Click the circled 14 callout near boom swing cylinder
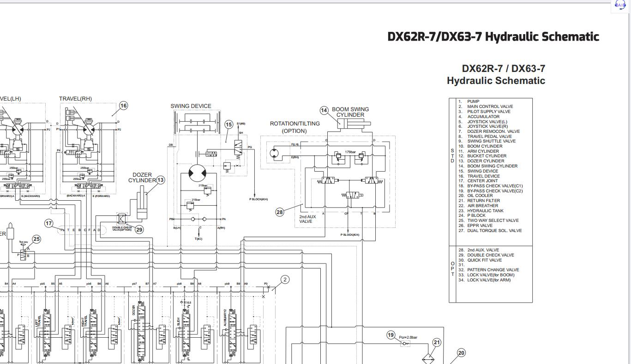This screenshot has height=364, width=631. click(324, 110)
